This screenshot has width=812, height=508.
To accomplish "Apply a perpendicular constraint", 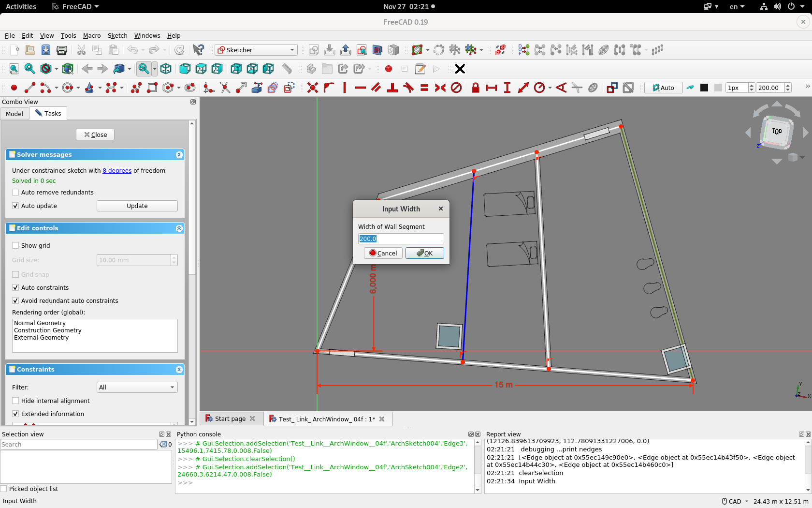I will pyautogui.click(x=392, y=88).
